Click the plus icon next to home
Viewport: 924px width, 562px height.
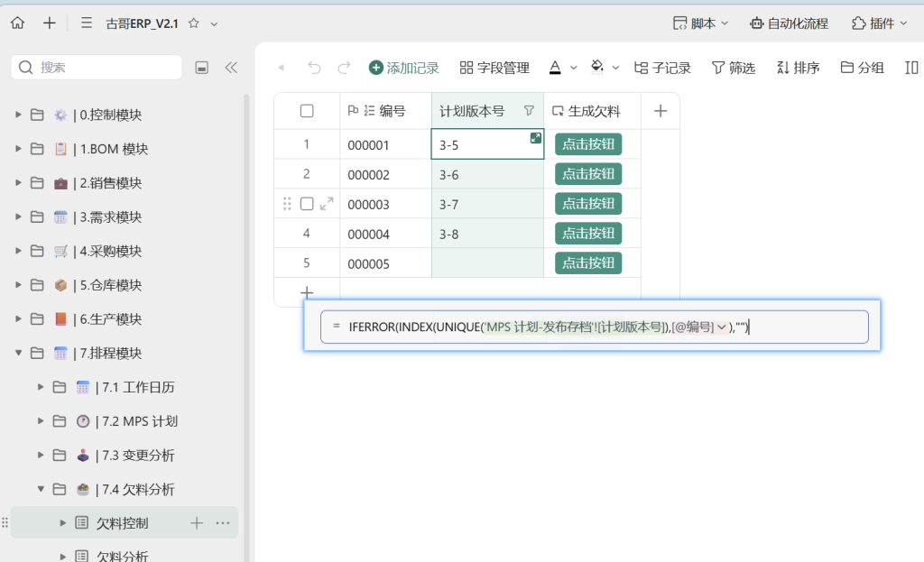click(50, 23)
